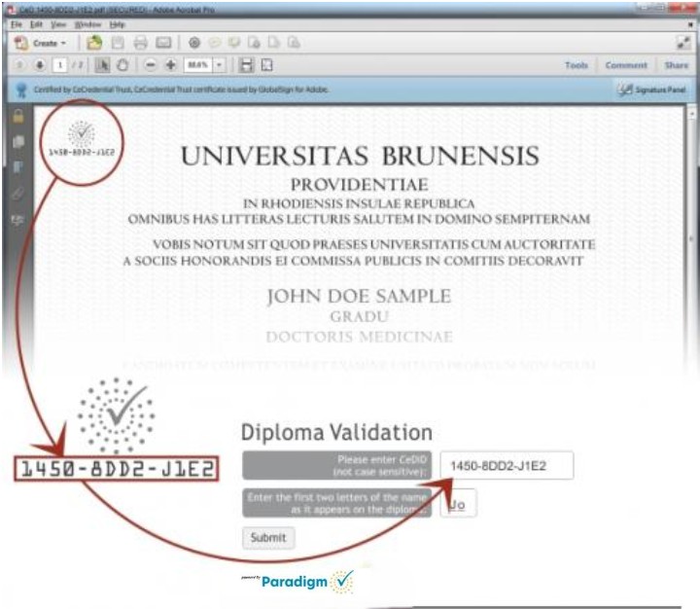Click the security padlock sidebar icon

tap(18, 117)
